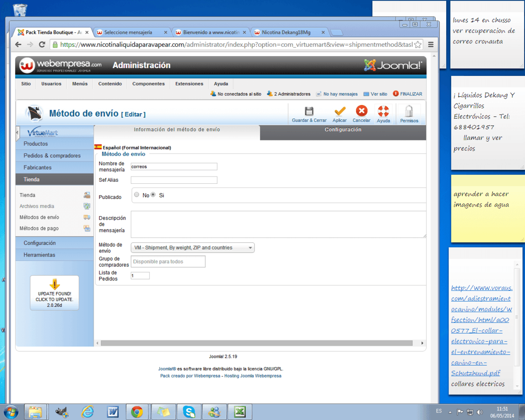The image size is (525, 420).
Task: Click the Windows Start button
Action: point(10,411)
